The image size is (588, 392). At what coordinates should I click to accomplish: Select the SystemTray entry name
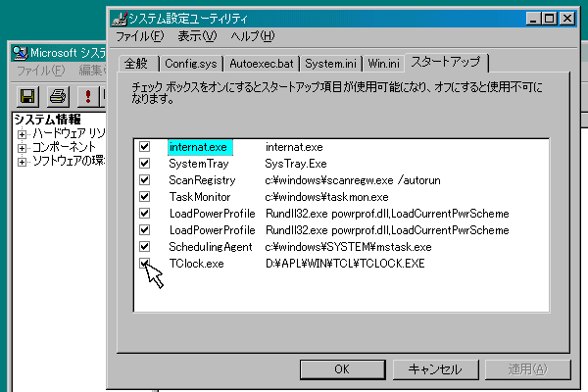(x=199, y=164)
